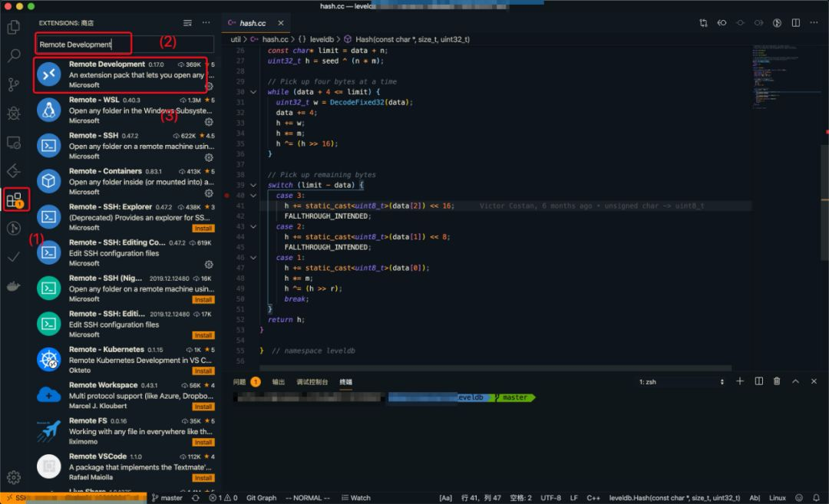Open editor more actions menu
The height and width of the screenshot is (504, 829).
tap(814, 23)
